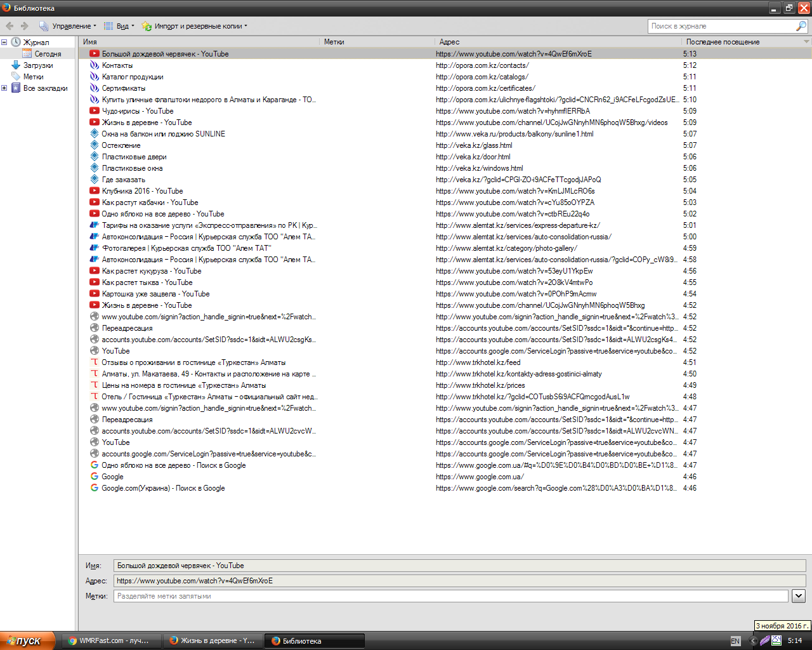Switch to the 'Жизнь в деревне' Firefox taskbar window
The image size is (812, 650).
[x=213, y=640]
